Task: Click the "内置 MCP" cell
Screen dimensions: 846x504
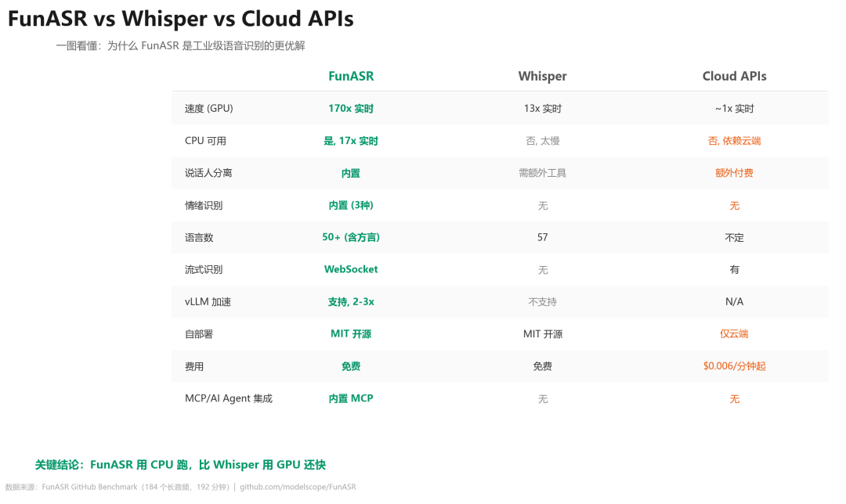Action: point(351,398)
